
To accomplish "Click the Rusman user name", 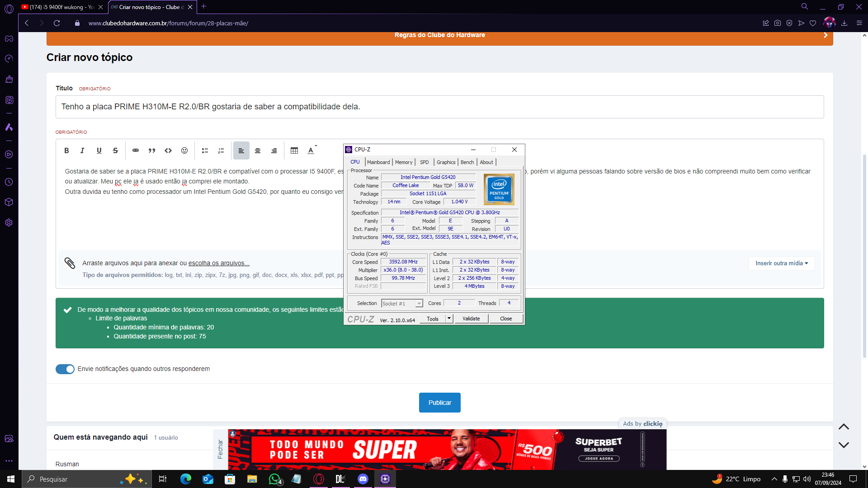I will (67, 464).
